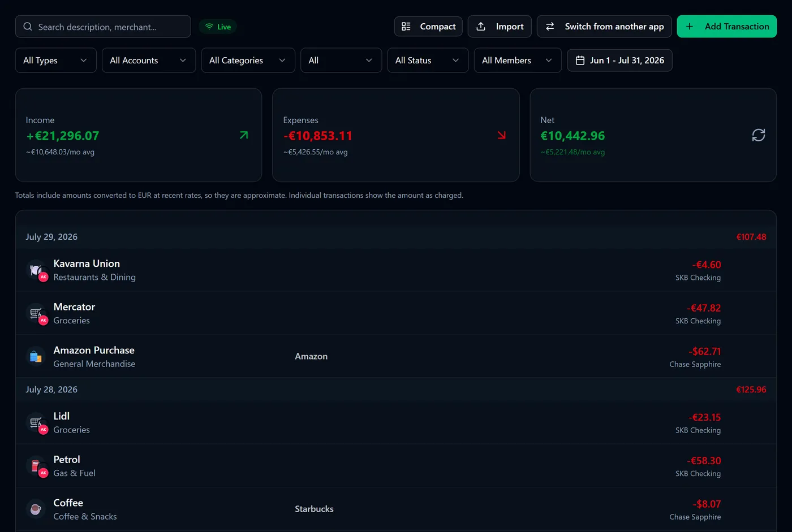Focus the search description, merchant field
The height and width of the screenshot is (532, 792).
[x=103, y=27]
